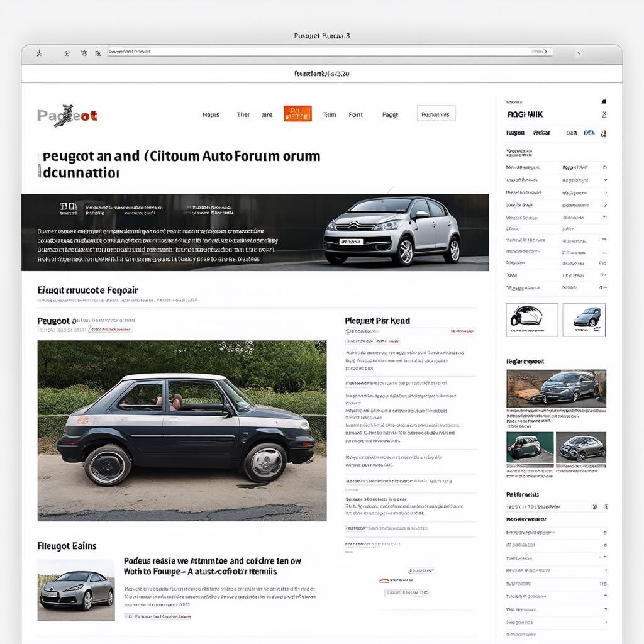The height and width of the screenshot is (644, 644).
Task: Click the small black icon at sidebar top right
Action: [604, 101]
